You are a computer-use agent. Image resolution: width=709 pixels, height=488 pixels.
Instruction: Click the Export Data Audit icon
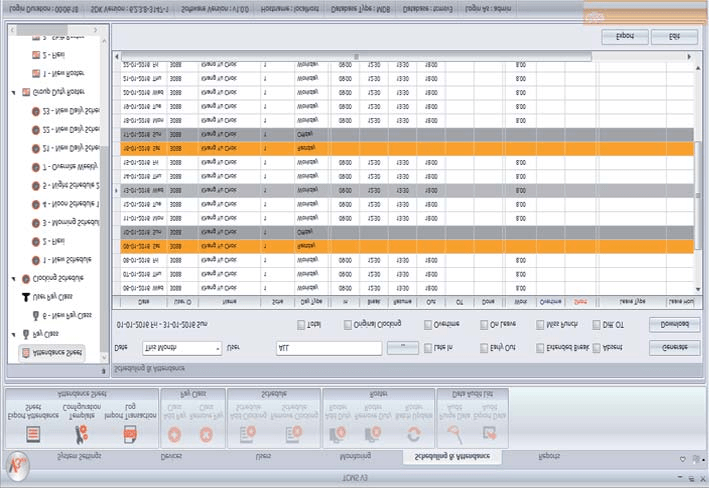[490, 433]
